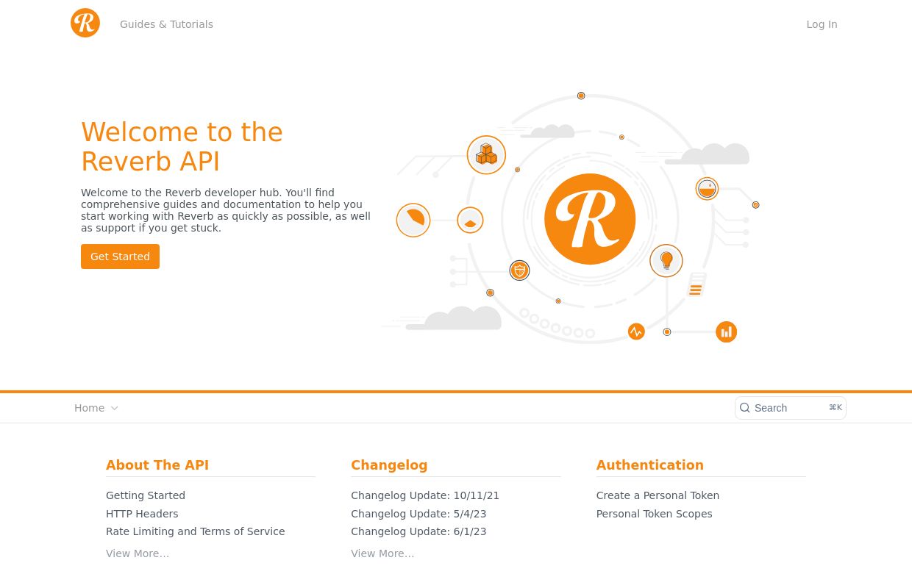Screen dimensions: 912x588
Task: Click the Authentication section heading
Action: click(x=649, y=465)
